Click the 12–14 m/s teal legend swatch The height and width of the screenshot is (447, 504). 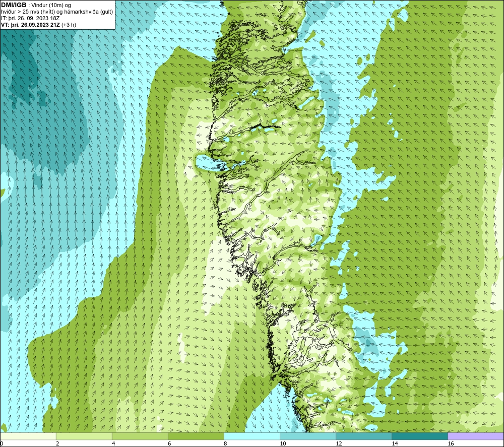tap(363, 436)
